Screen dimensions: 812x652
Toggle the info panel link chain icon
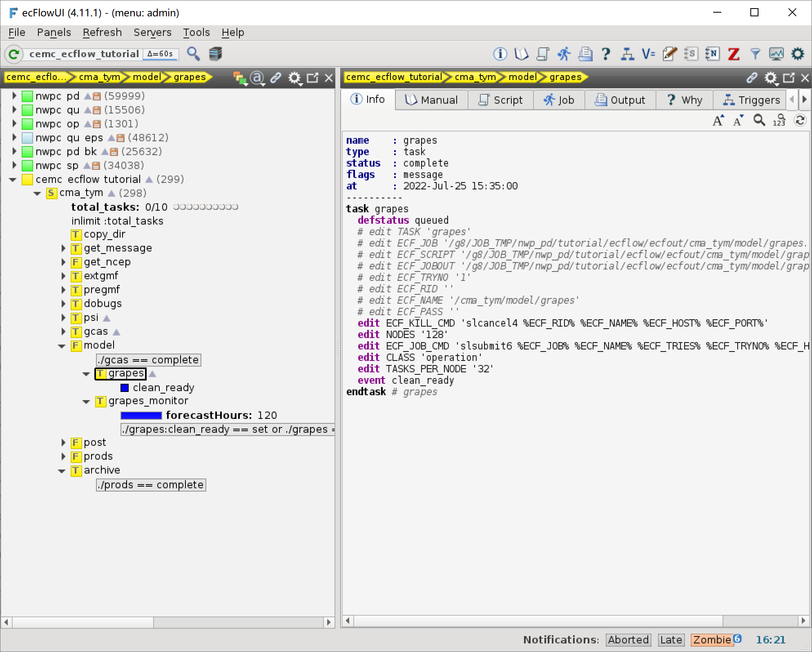pos(752,78)
